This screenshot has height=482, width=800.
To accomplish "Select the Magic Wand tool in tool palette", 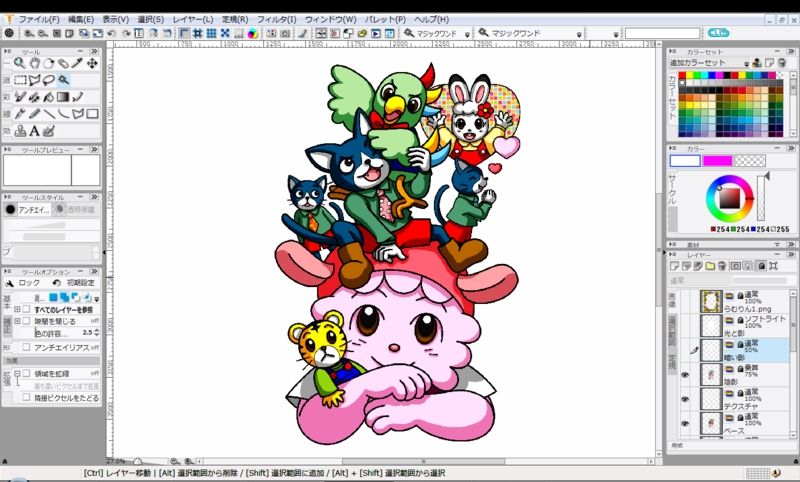I will click(x=63, y=80).
